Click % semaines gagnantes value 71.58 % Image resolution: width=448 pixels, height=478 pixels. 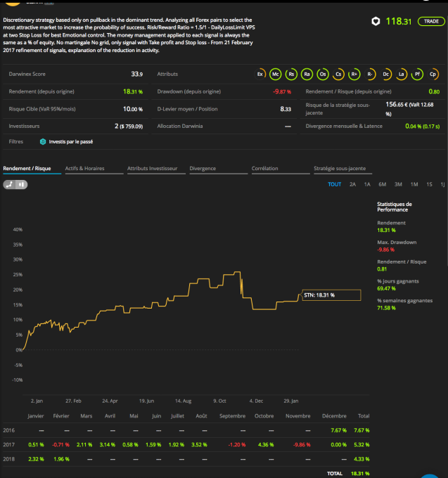tap(386, 308)
